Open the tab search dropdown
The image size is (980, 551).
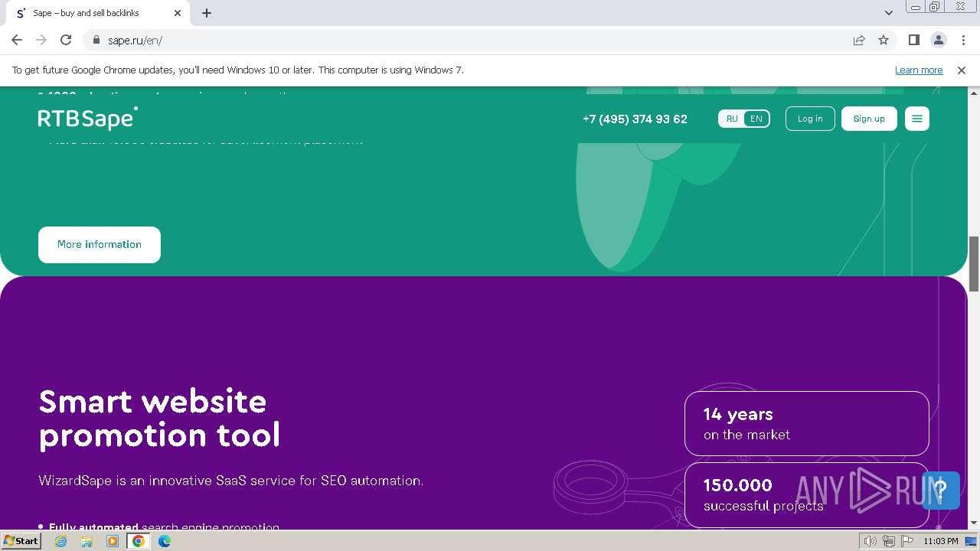[888, 13]
